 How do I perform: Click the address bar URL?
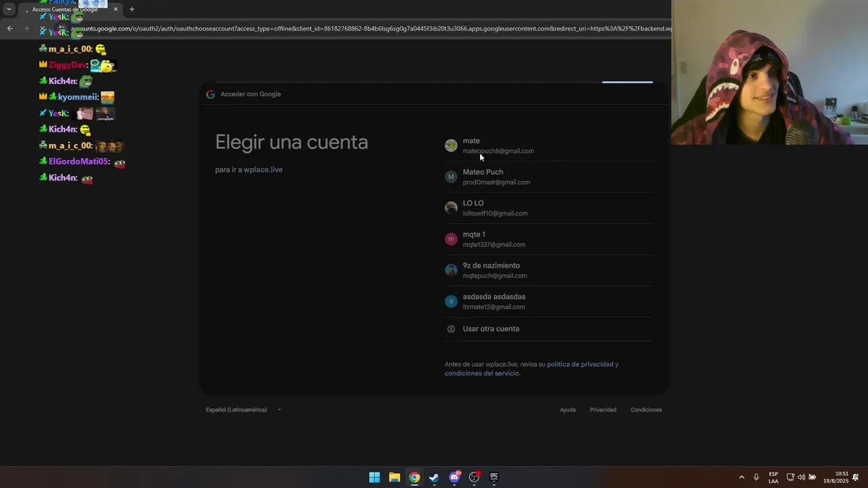372,28
